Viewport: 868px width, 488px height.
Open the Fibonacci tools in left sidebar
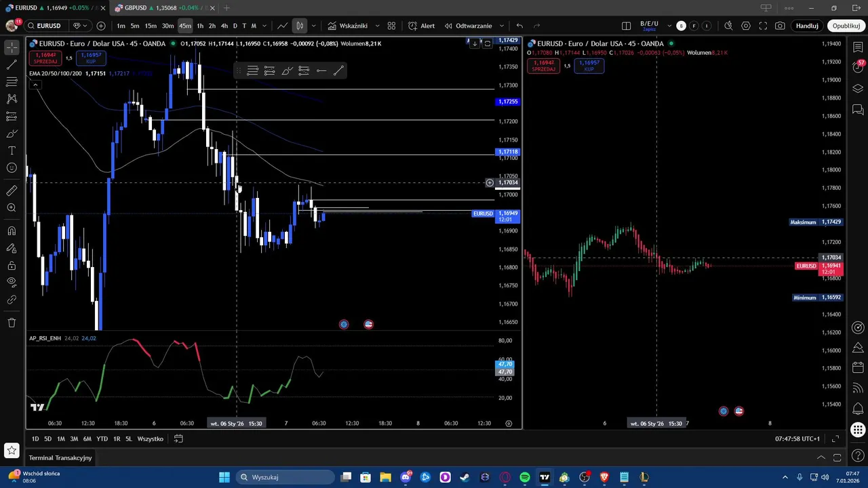tap(12, 82)
